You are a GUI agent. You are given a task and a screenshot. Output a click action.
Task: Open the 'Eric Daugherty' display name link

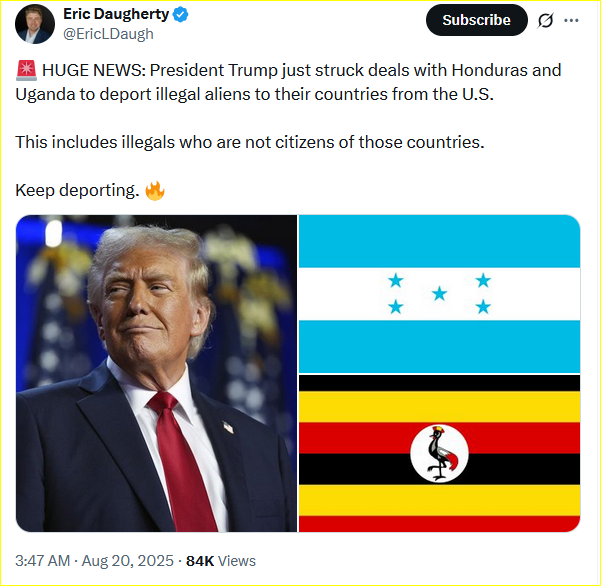point(116,14)
